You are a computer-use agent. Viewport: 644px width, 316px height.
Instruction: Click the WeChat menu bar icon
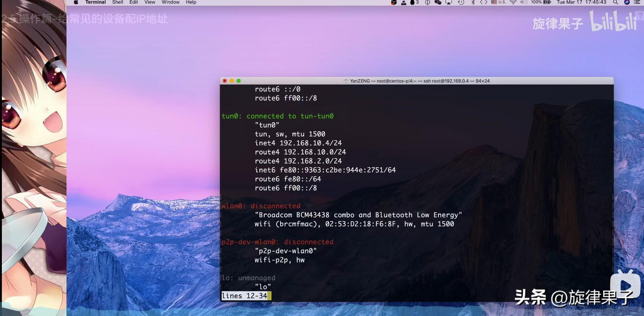438,2
